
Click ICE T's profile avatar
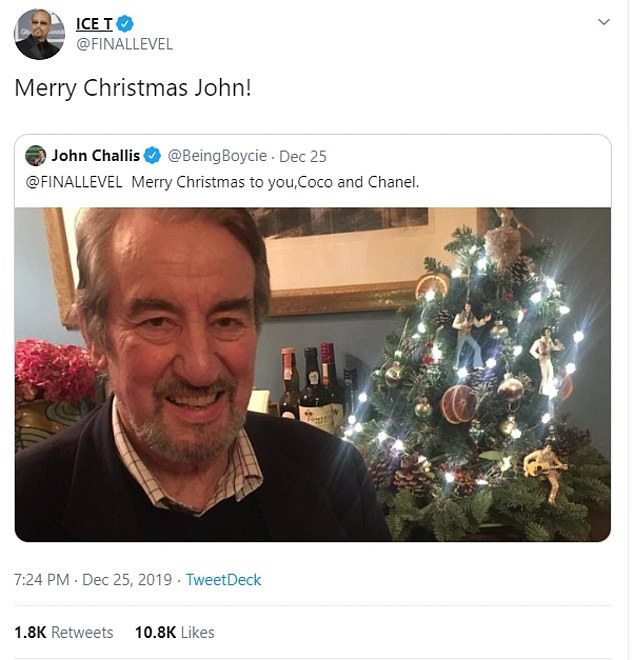point(39,34)
